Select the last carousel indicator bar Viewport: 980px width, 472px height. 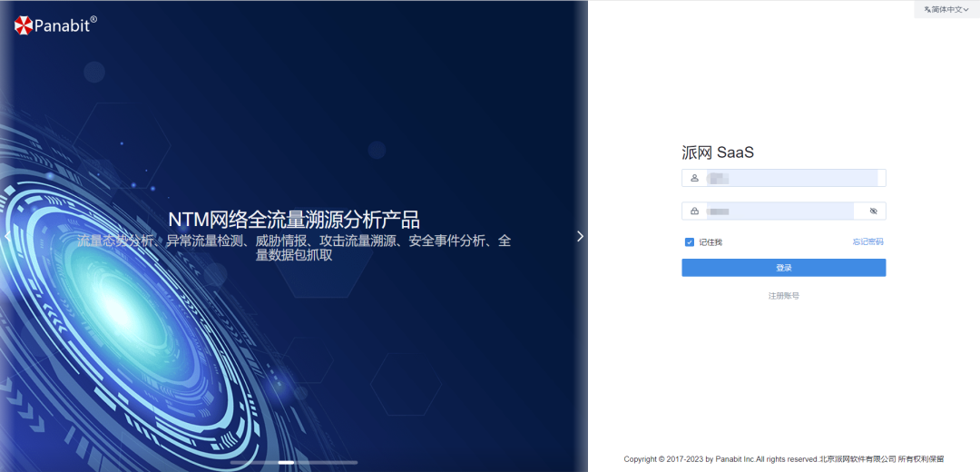click(349, 463)
